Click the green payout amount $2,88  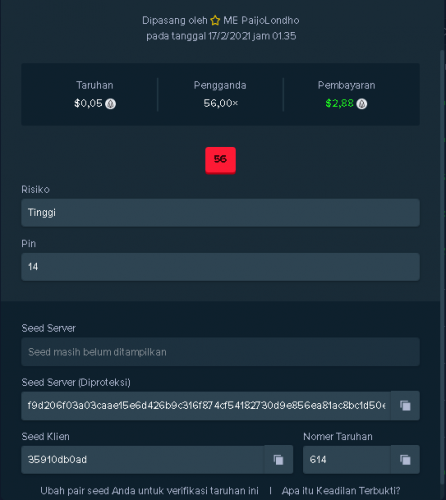click(339, 104)
